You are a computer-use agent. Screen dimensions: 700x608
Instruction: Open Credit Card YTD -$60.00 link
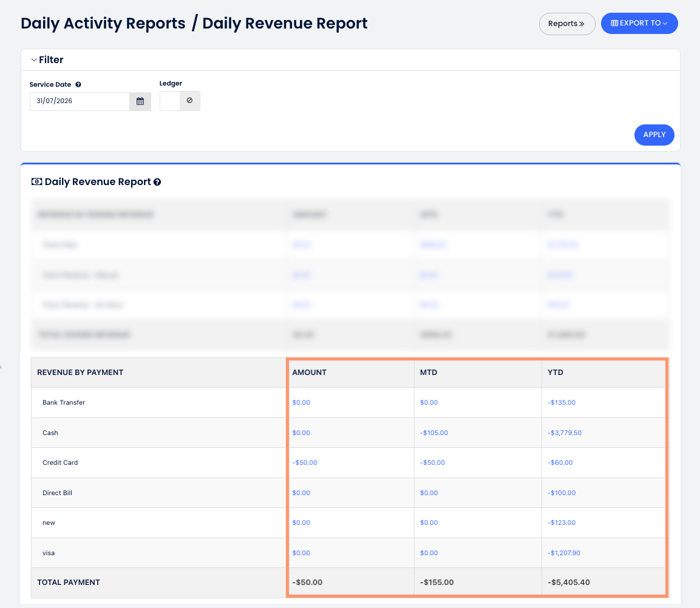pos(560,462)
